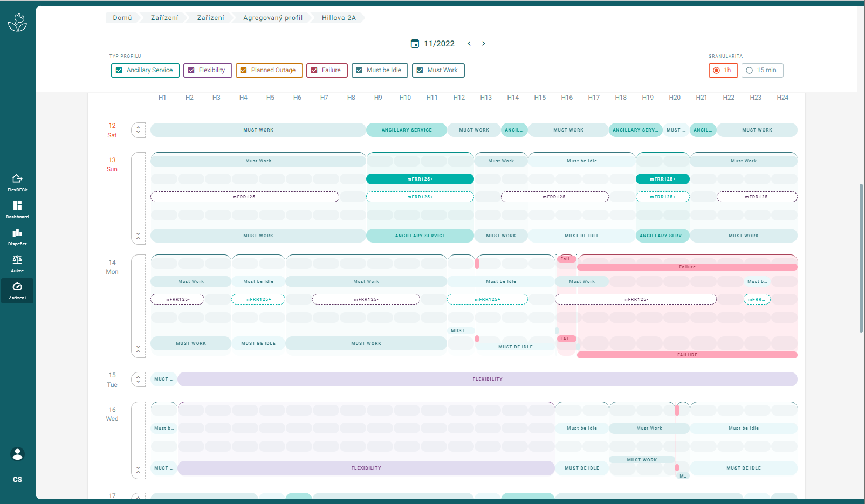The width and height of the screenshot is (865, 504).
Task: Collapse the day 14 Mon row
Action: [x=139, y=349]
